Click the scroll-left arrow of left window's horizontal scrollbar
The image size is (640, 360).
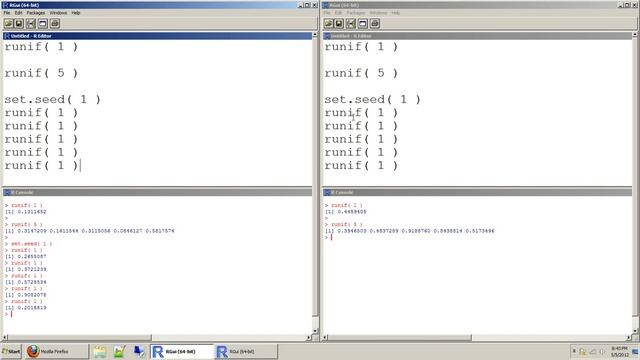5,338
